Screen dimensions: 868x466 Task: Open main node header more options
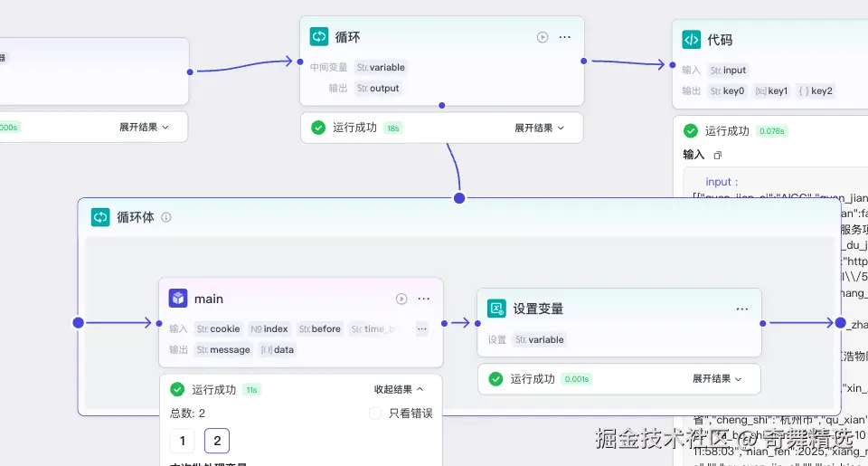[424, 299]
